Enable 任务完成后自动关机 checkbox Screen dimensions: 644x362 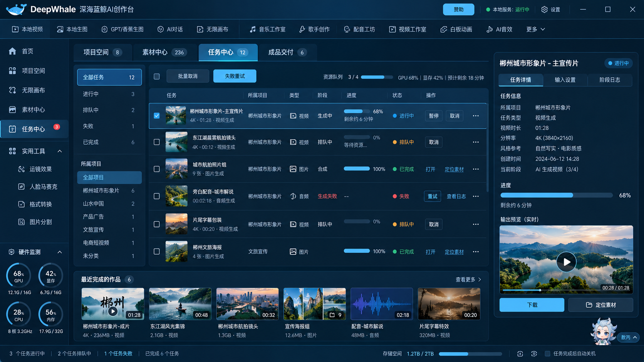(x=547, y=354)
